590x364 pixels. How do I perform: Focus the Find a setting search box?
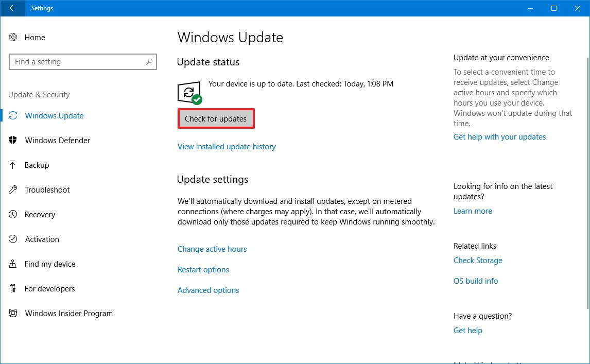(x=83, y=62)
